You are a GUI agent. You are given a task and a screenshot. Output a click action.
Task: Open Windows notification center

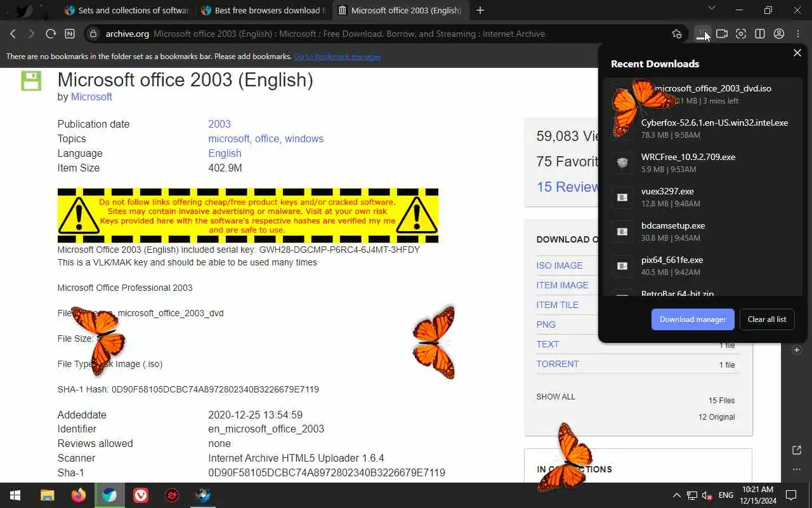[x=791, y=495]
